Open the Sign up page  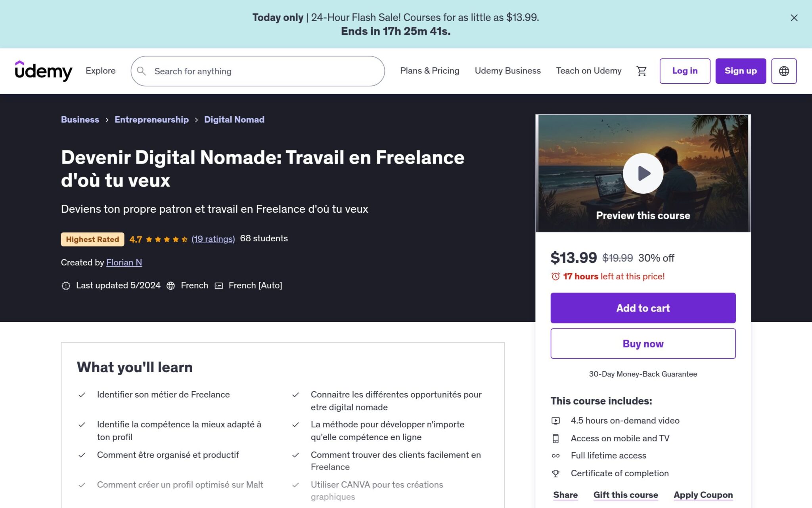pos(741,71)
